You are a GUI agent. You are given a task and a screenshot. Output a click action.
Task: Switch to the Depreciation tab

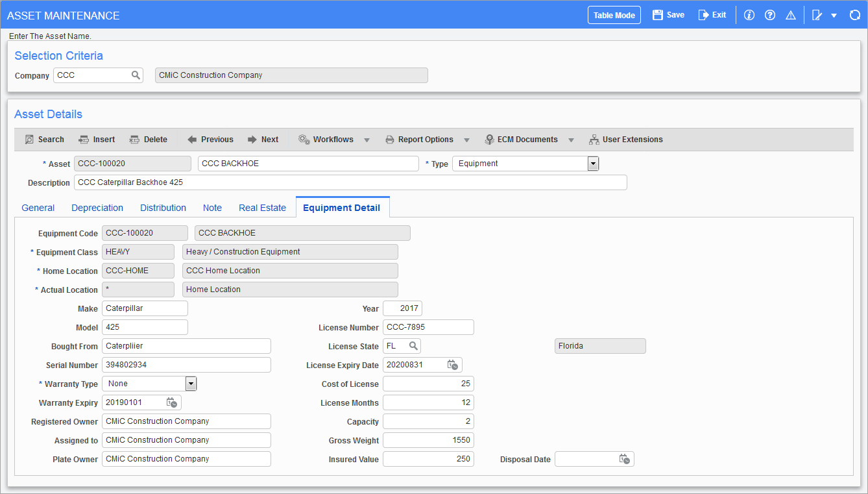click(97, 207)
